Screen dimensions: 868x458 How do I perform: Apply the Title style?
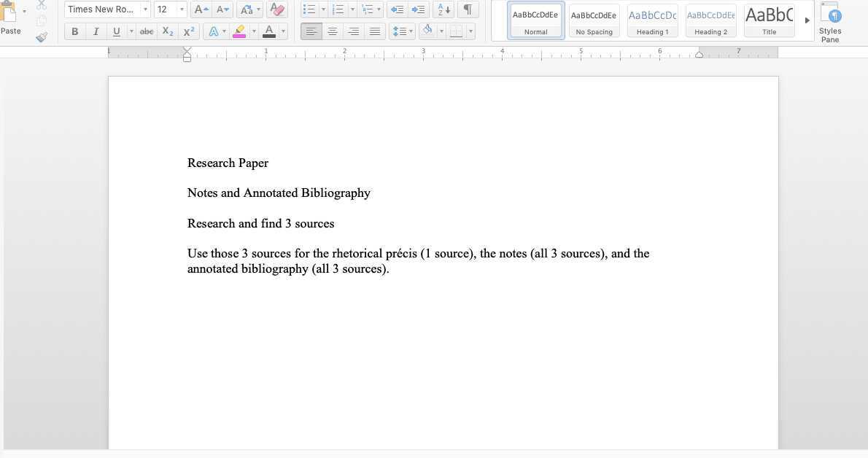point(769,20)
